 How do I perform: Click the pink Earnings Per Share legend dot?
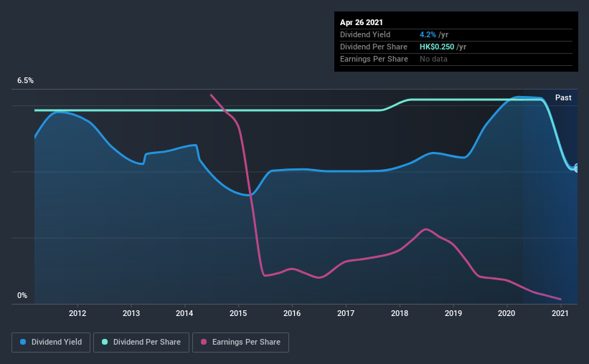click(x=204, y=342)
